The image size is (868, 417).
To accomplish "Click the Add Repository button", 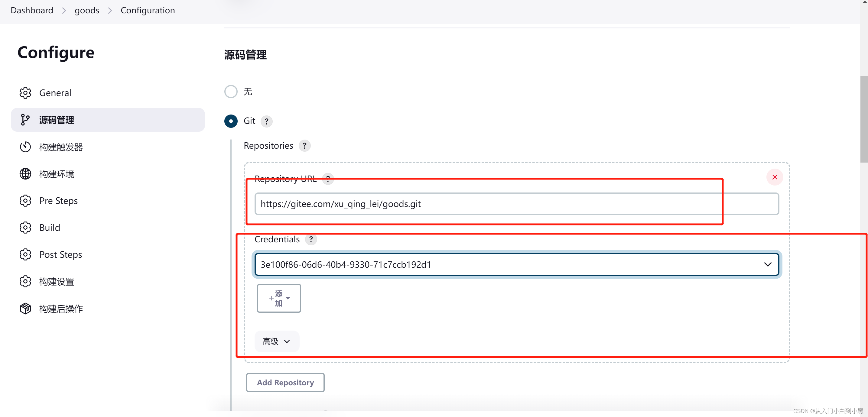I will click(x=285, y=382).
